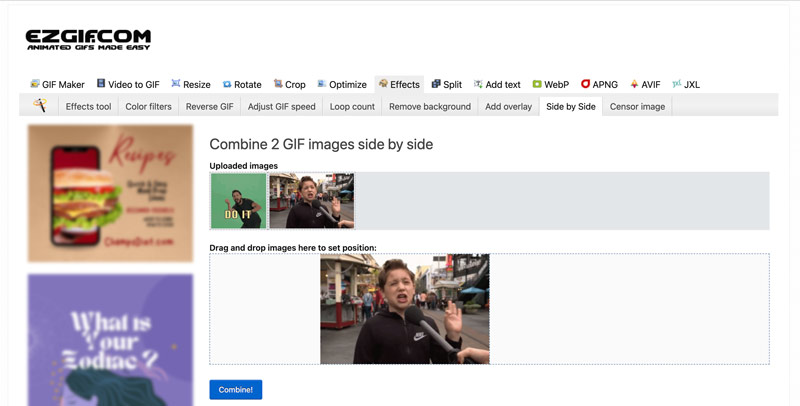Switch to the Reverse GIF tab
Screen dimensions: 800x406
(209, 106)
